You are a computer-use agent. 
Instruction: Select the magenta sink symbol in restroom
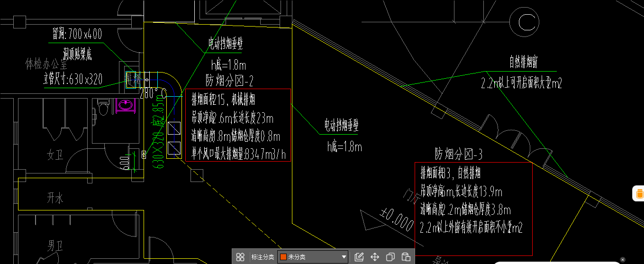125,104
